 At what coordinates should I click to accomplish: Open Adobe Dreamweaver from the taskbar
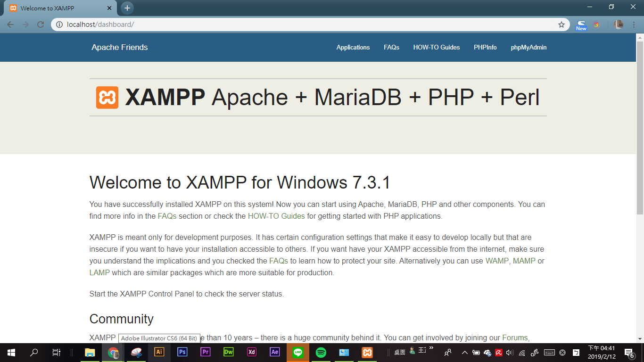coord(229,352)
